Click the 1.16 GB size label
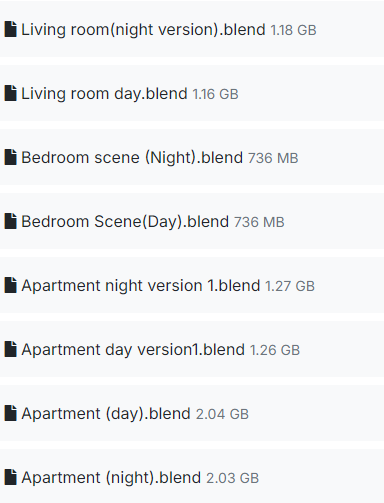Screen dimensions: 384x503 215,94
